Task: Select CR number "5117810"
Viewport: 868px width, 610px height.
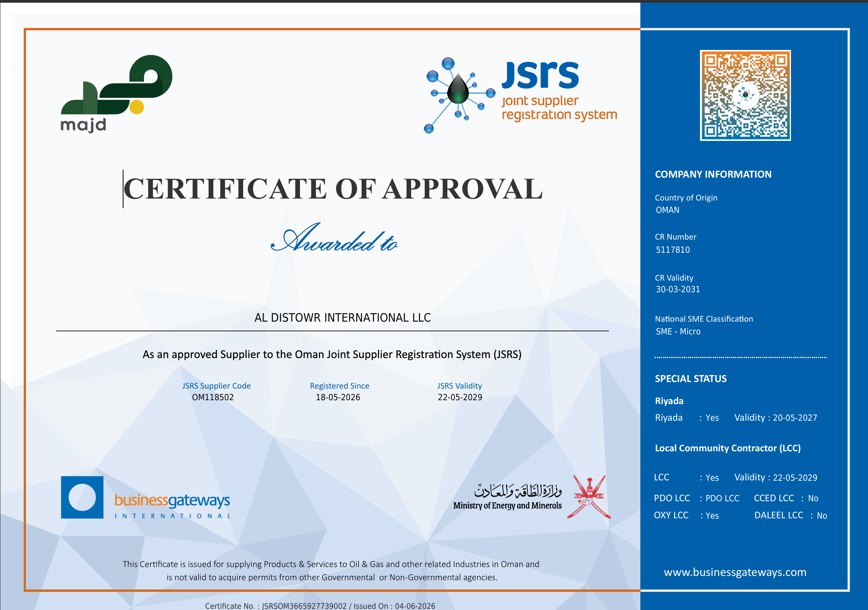Action: pyautogui.click(x=673, y=250)
